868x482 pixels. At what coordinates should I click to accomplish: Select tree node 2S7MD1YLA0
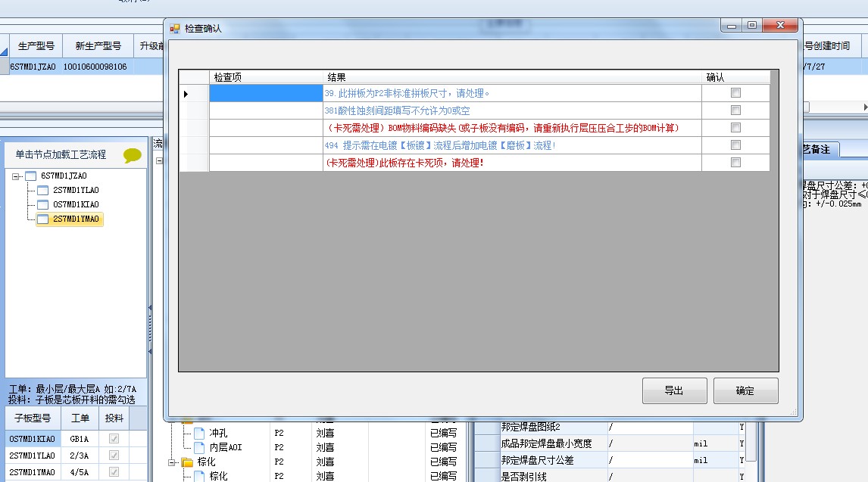[76, 190]
